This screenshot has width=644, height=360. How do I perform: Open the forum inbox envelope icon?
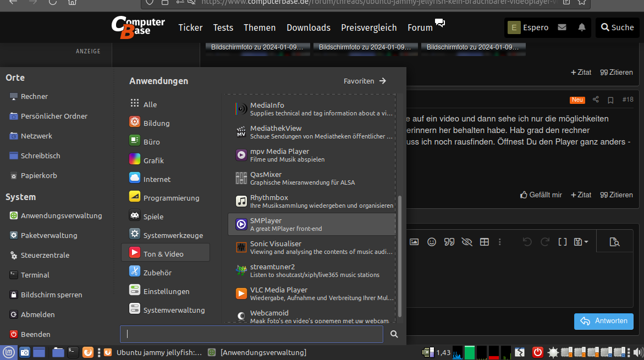(x=562, y=27)
